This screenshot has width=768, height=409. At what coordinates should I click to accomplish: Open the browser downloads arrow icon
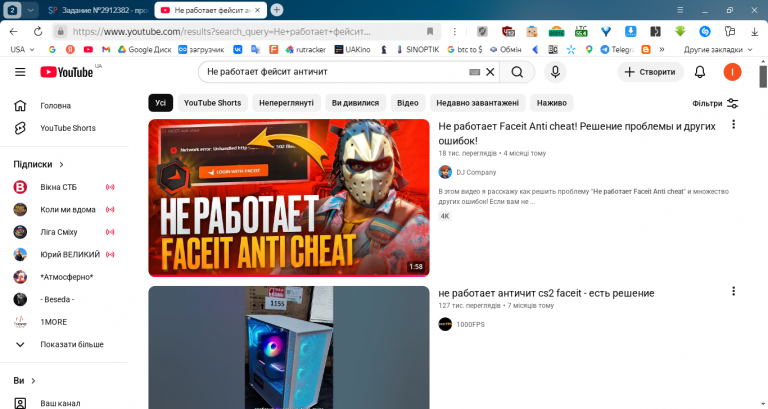pos(754,32)
